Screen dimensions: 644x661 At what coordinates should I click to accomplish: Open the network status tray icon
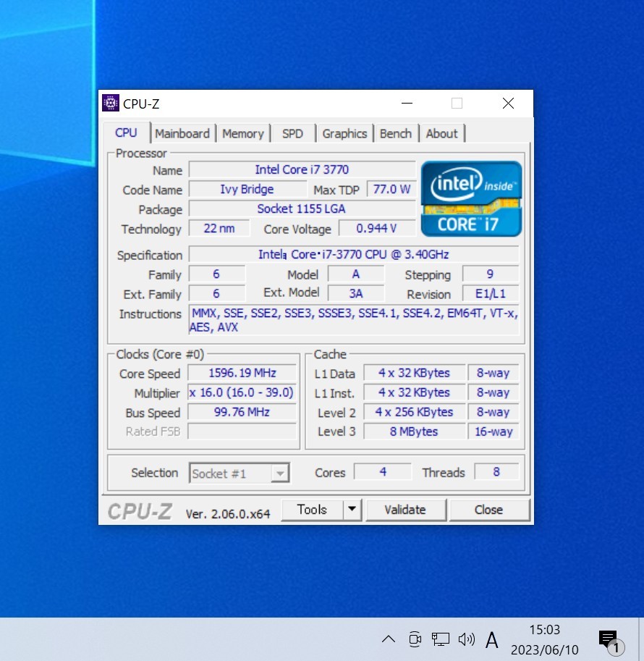pyautogui.click(x=440, y=639)
